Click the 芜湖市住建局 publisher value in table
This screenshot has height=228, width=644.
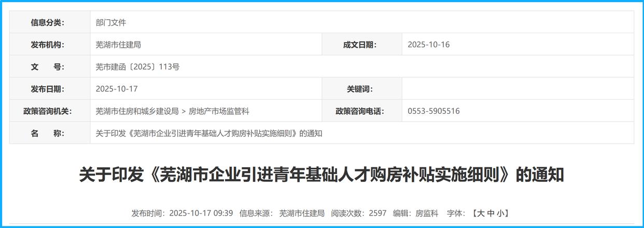(118, 45)
